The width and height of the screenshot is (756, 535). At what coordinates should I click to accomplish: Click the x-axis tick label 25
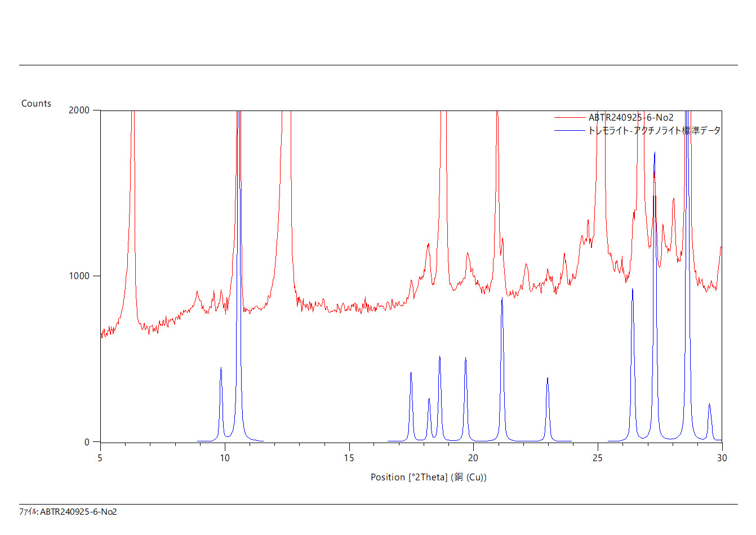pos(597,458)
